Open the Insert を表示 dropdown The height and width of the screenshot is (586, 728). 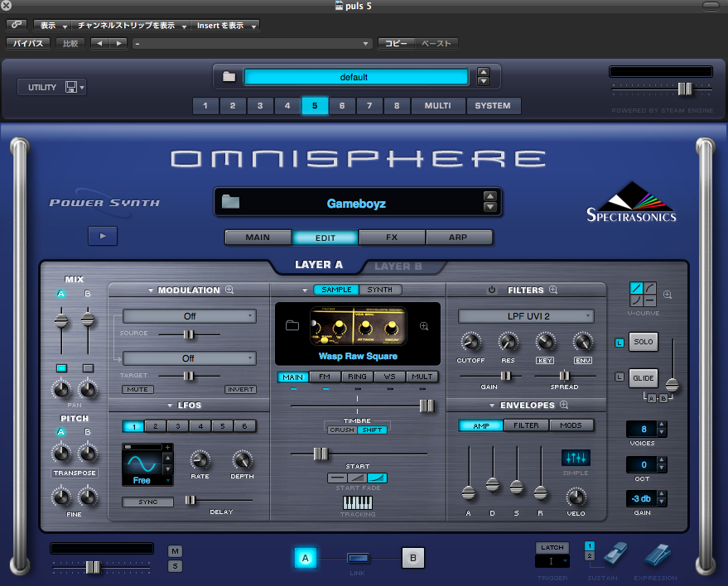point(225,25)
